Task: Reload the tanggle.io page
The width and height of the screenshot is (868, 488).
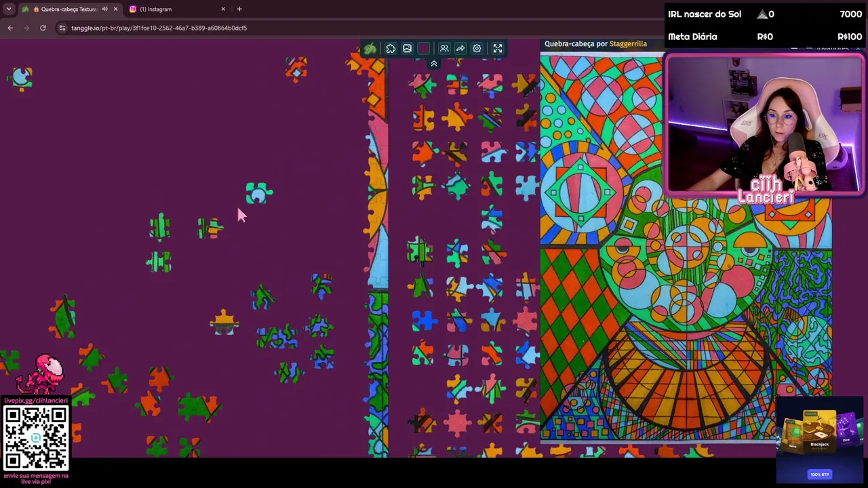Action: pyautogui.click(x=43, y=28)
